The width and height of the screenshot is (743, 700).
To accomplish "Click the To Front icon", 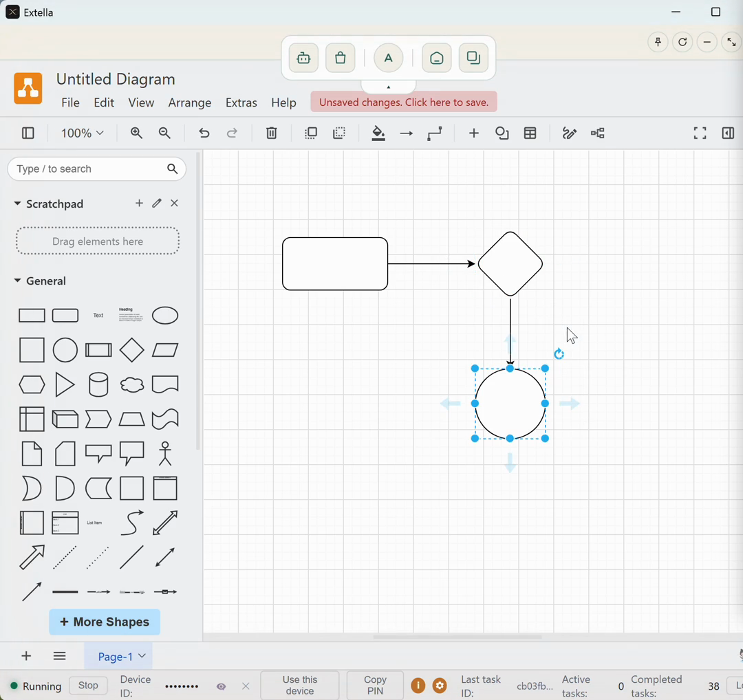I will [311, 133].
